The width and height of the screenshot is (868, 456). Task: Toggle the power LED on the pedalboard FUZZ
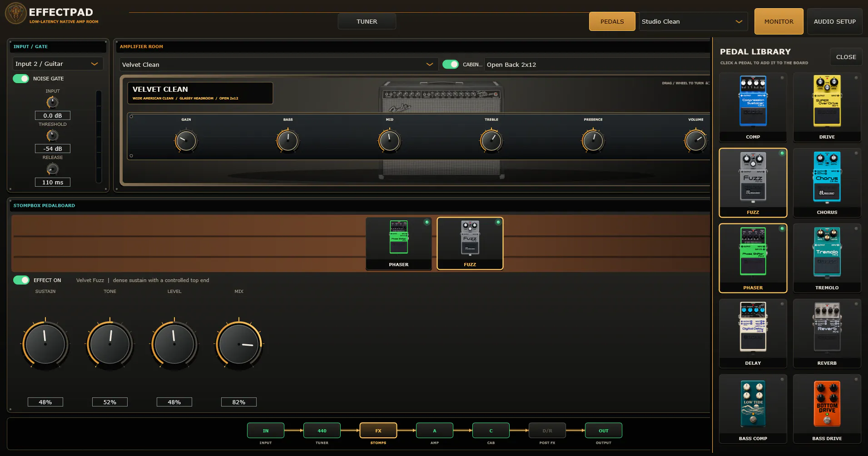[x=498, y=222]
